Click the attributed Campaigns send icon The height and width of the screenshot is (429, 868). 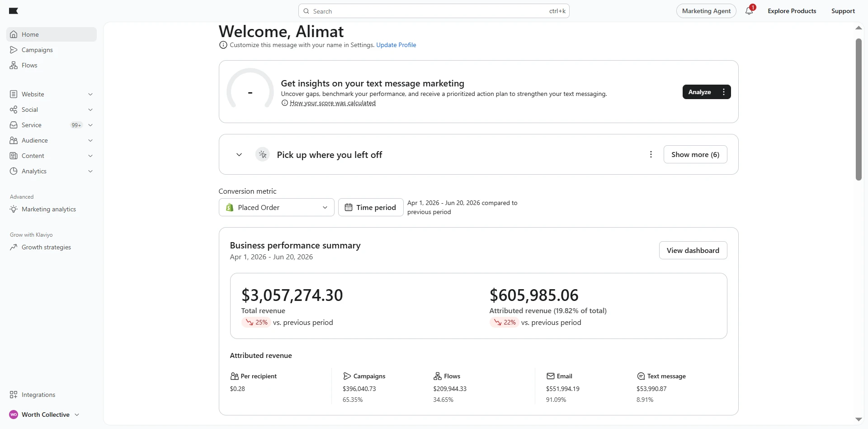point(347,376)
